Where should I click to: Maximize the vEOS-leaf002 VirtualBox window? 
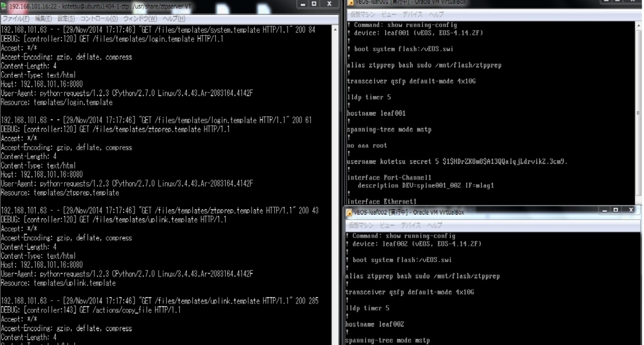click(x=616, y=210)
